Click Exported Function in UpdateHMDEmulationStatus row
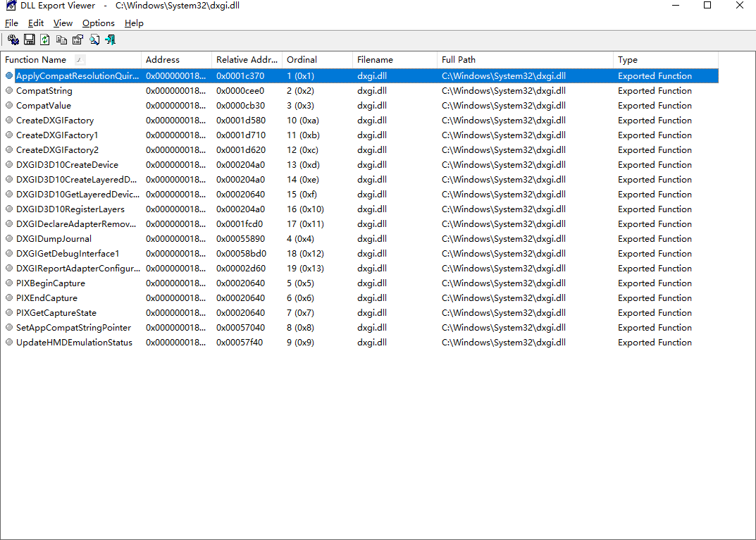The image size is (756, 540). [655, 342]
